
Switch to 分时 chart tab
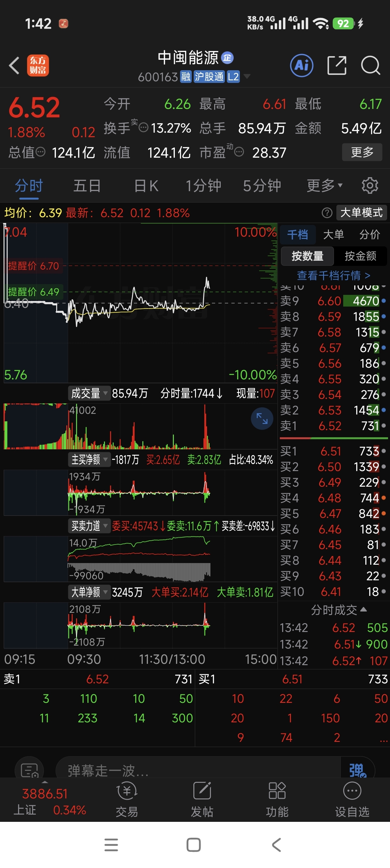click(29, 185)
